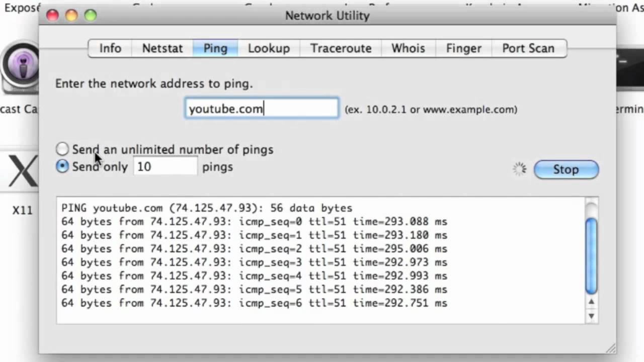The image size is (644, 362).
Task: Stop the running ping
Action: click(x=566, y=169)
